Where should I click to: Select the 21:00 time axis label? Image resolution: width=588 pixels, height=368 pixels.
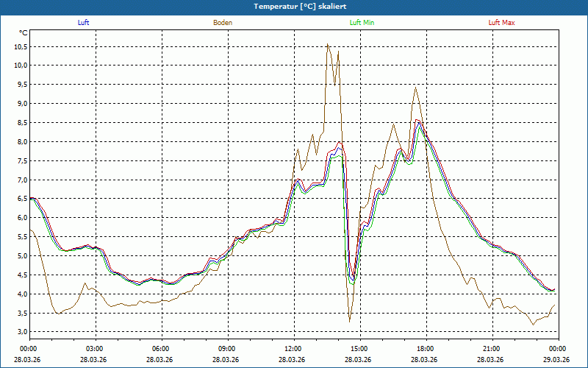coord(492,349)
